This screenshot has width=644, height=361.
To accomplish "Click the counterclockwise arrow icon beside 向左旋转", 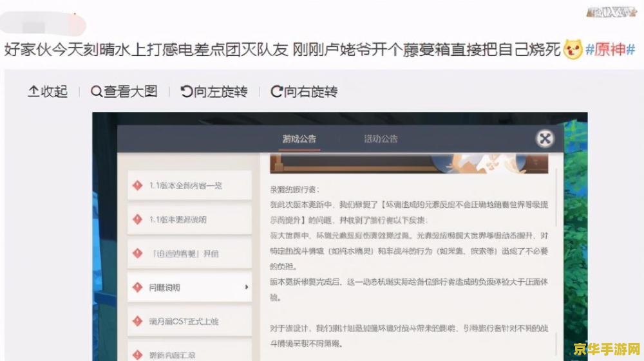I will pyautogui.click(x=187, y=91).
